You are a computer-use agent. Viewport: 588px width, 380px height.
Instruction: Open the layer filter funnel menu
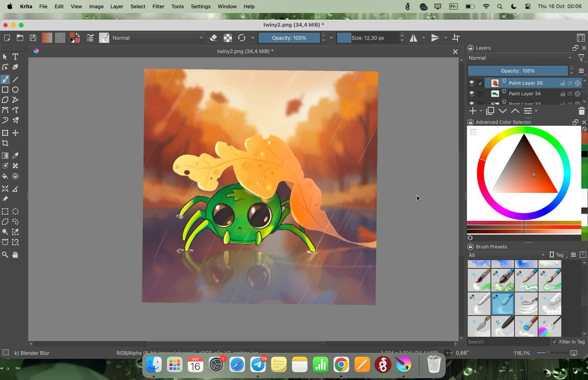[x=582, y=58]
